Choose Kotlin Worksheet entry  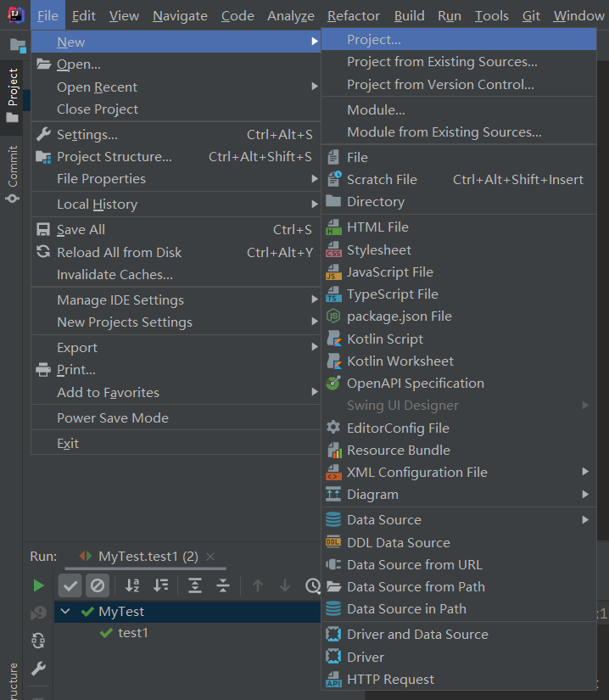coord(459,361)
